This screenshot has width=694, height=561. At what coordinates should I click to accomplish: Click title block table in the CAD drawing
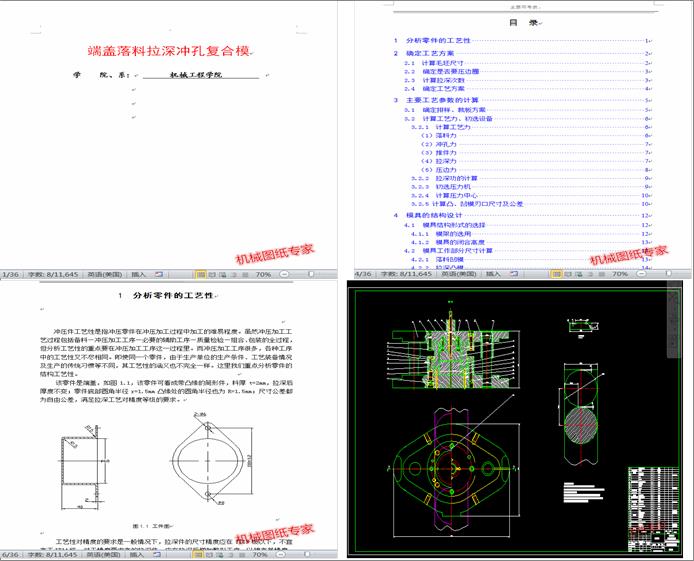654,509
